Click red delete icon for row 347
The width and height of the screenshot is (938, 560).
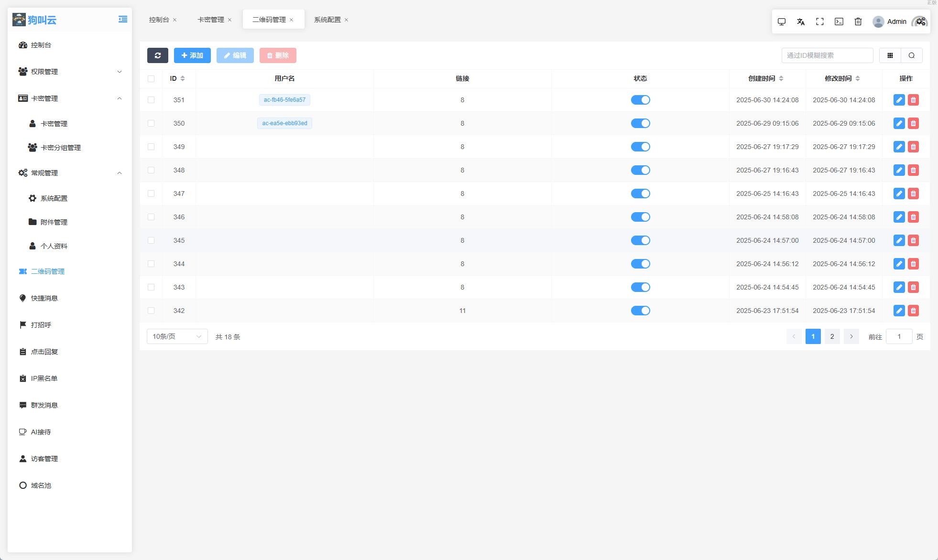point(913,194)
